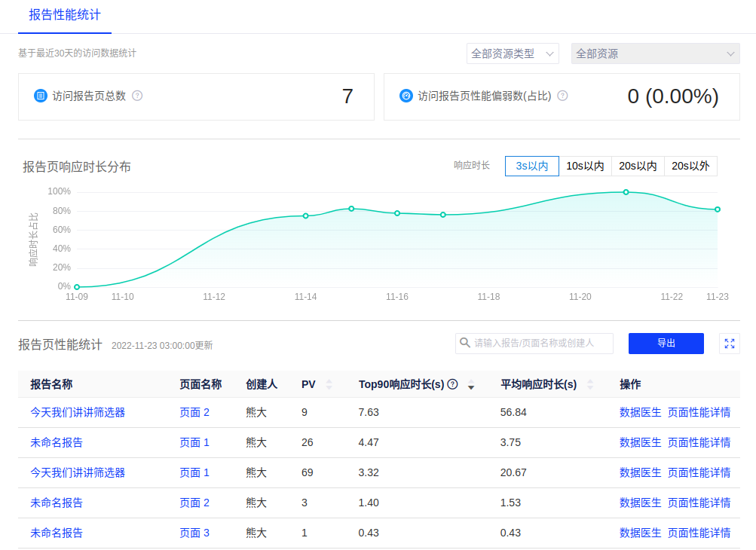Open 数据医生 for first table row

640,412
